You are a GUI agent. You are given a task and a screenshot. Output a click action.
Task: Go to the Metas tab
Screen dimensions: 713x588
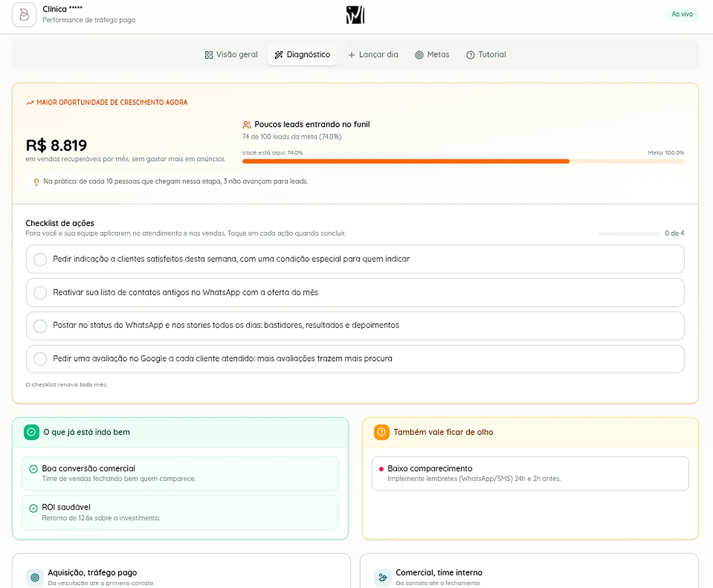[432, 54]
